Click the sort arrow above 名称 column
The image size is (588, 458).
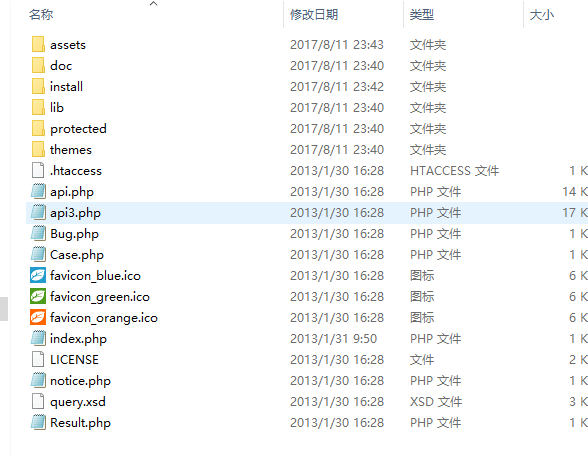pyautogui.click(x=153, y=4)
